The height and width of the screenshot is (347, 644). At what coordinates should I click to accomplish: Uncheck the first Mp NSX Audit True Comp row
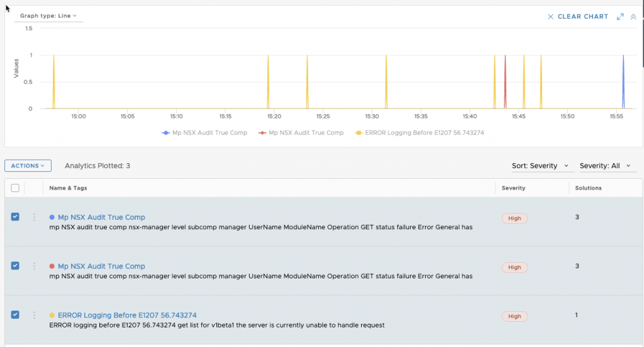pos(15,217)
